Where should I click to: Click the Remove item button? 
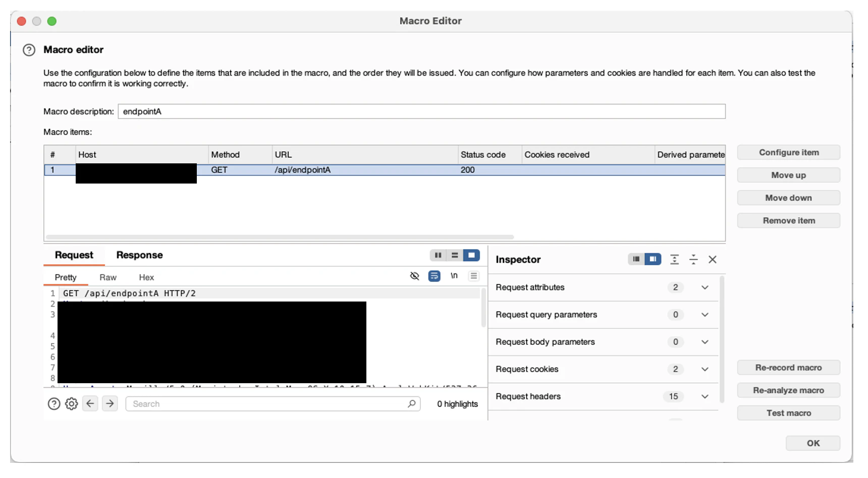point(789,220)
